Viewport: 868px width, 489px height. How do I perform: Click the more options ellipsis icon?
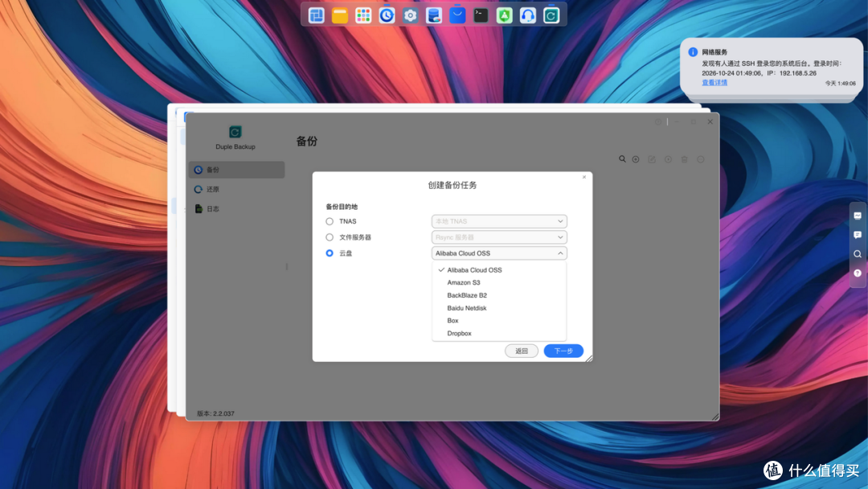[x=701, y=159]
